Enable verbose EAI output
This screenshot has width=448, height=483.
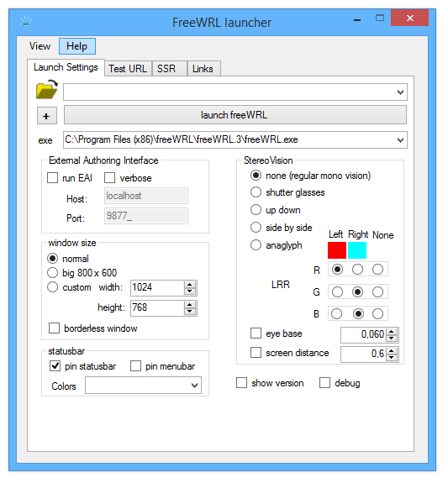click(109, 178)
